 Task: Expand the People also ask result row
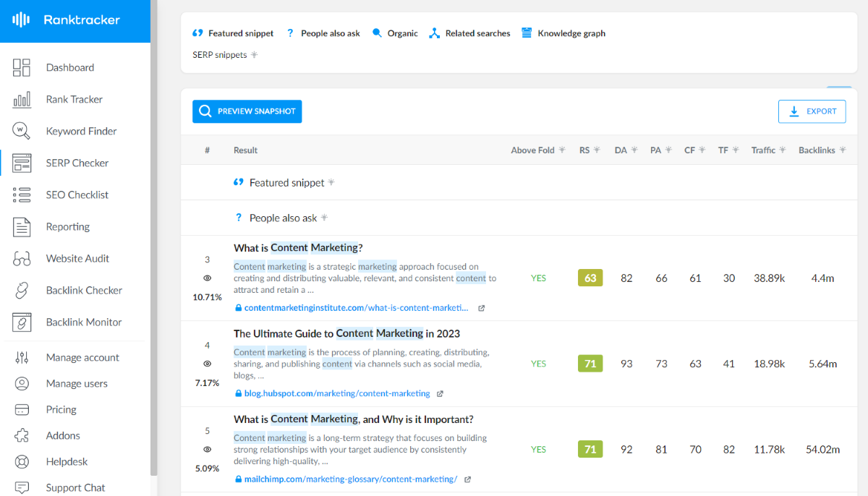[518, 218]
